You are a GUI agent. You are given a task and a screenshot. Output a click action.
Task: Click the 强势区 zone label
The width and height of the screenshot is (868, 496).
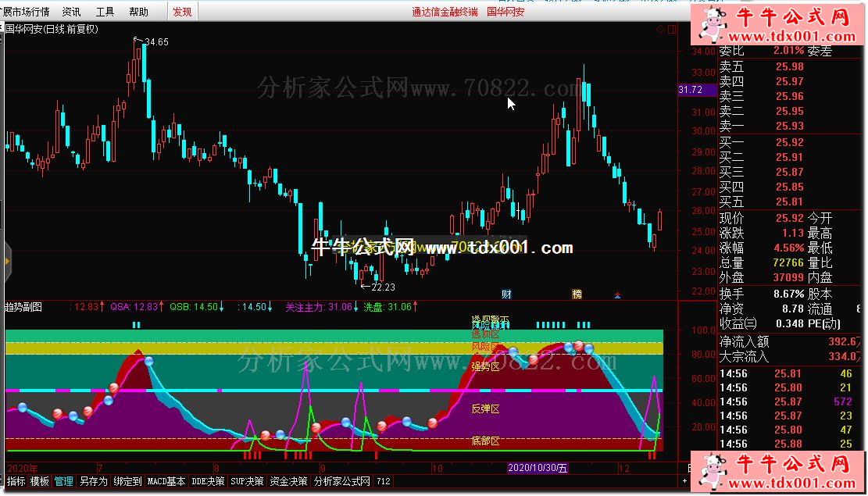pyautogui.click(x=485, y=366)
